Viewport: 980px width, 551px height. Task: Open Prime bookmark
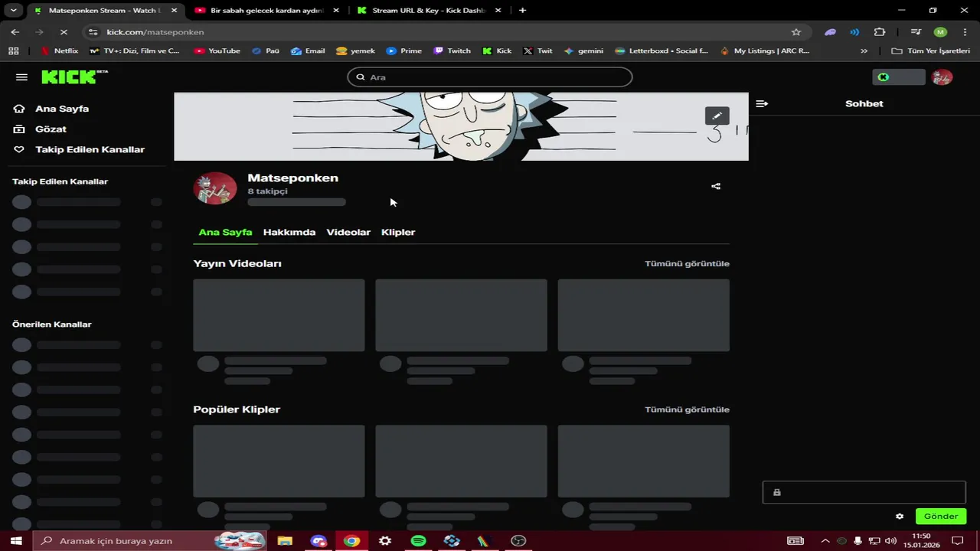(x=404, y=51)
